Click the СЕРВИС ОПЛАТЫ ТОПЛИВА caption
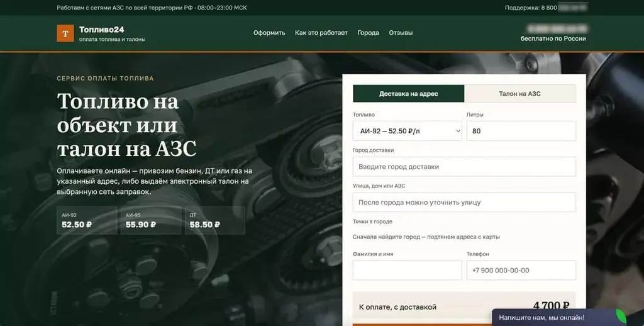 point(105,79)
